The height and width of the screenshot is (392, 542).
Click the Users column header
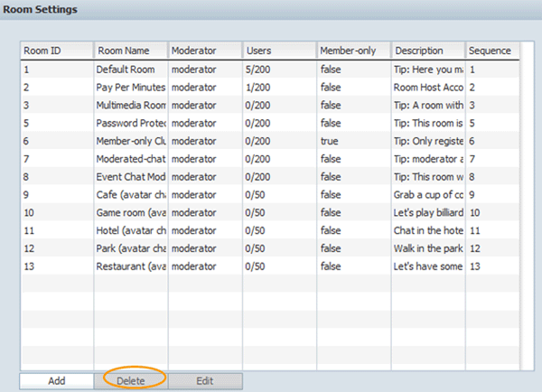pyautogui.click(x=278, y=51)
